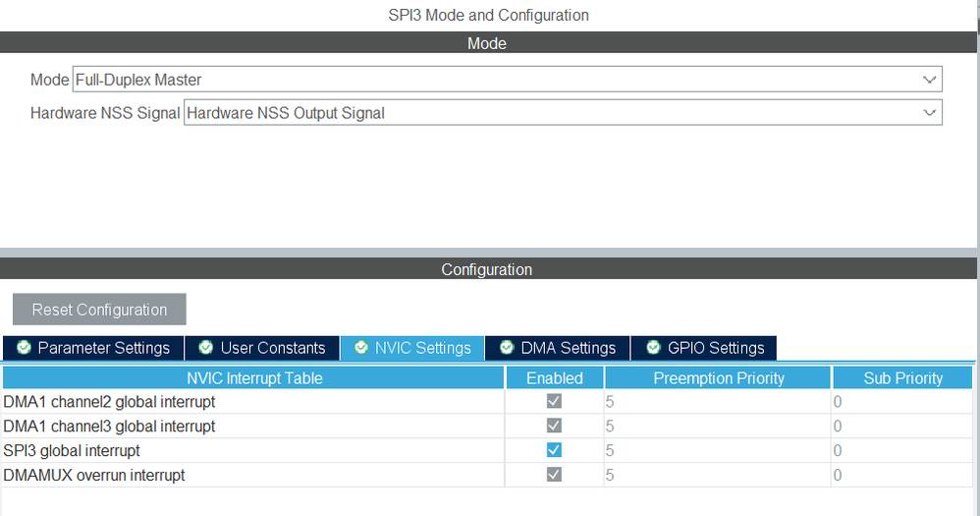Switch to the Parameter Settings tab

pyautogui.click(x=93, y=348)
